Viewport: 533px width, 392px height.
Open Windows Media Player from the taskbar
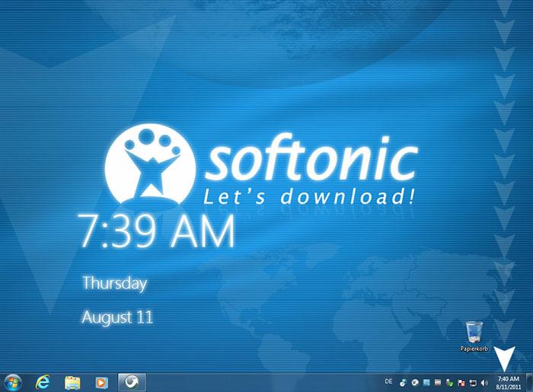point(101,383)
